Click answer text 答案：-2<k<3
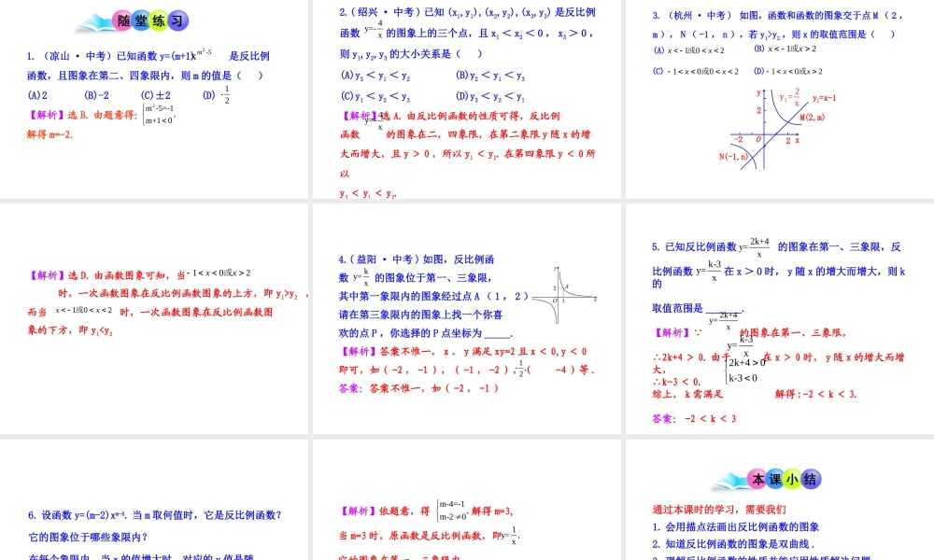The height and width of the screenshot is (560, 934). pyautogui.click(x=694, y=418)
